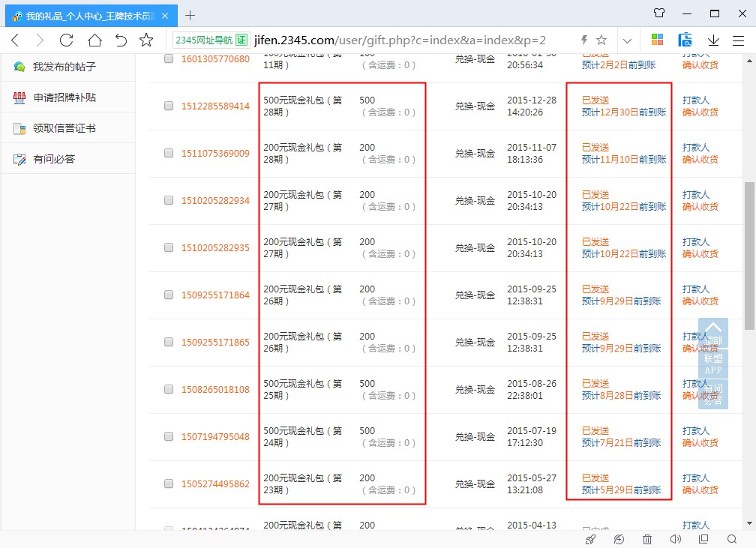Check the box beside order 1505274495862
Viewport: 756px width, 548px height.
[x=169, y=484]
